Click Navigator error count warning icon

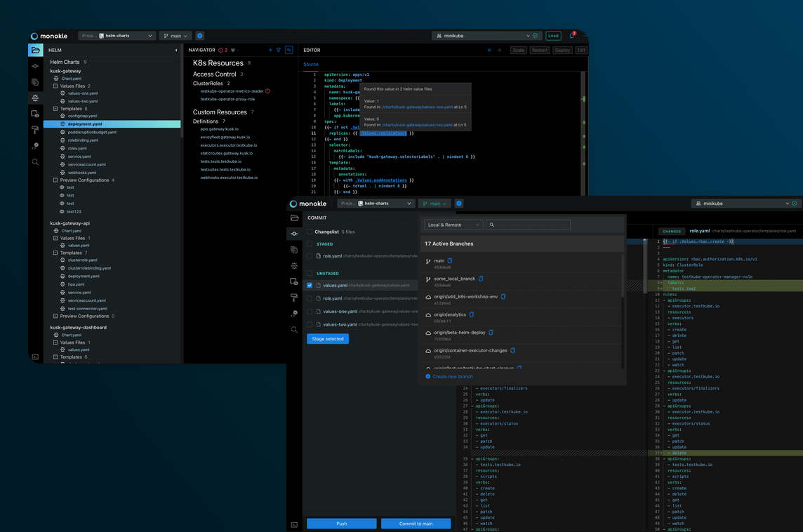(221, 50)
